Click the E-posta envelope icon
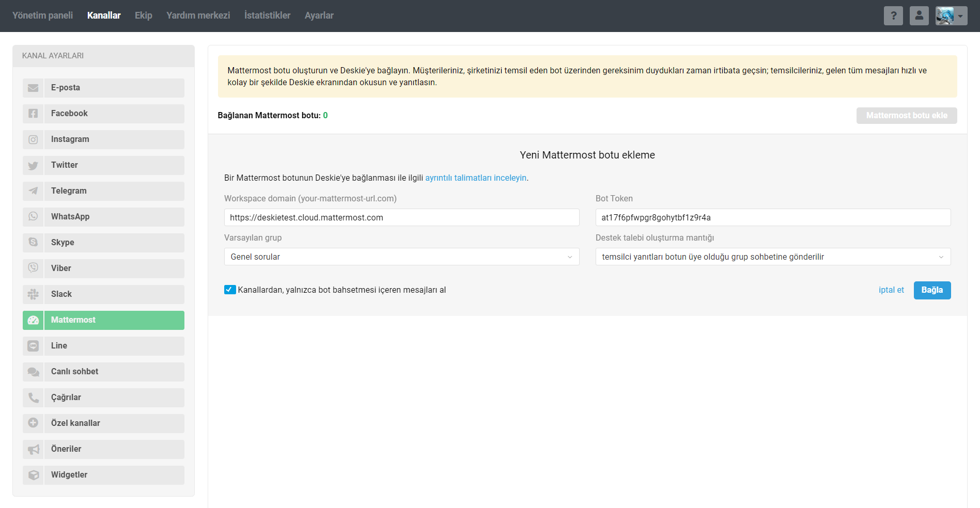This screenshot has width=980, height=508. tap(33, 88)
